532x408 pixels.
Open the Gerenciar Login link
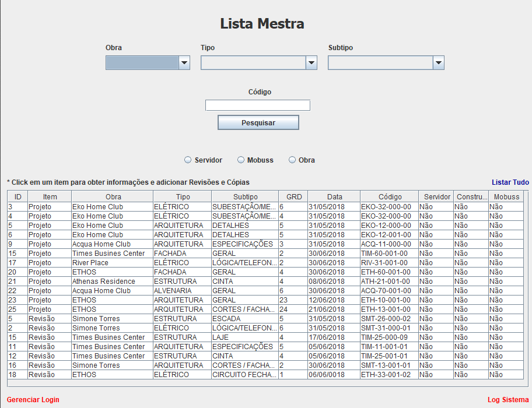coord(33,399)
